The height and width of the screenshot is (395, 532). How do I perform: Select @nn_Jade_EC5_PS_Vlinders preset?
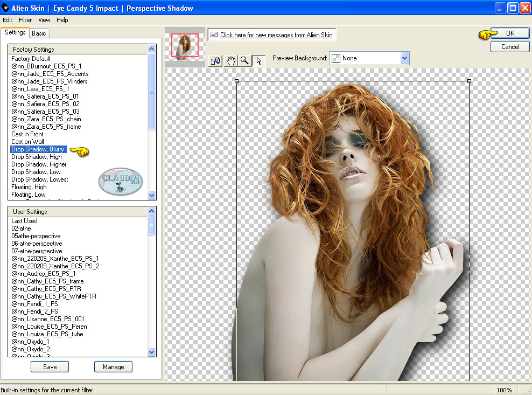pyautogui.click(x=50, y=81)
